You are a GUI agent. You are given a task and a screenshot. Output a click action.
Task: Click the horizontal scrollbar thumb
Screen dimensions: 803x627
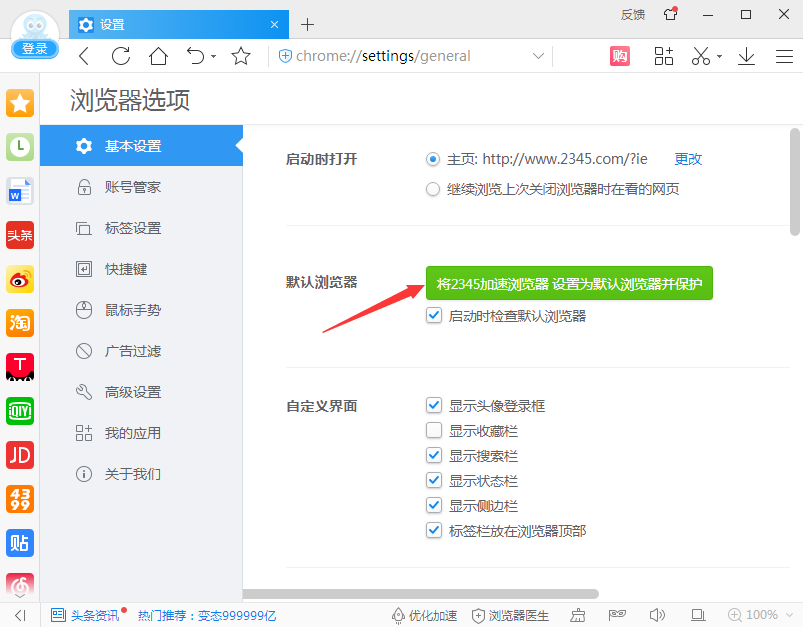coord(420,594)
